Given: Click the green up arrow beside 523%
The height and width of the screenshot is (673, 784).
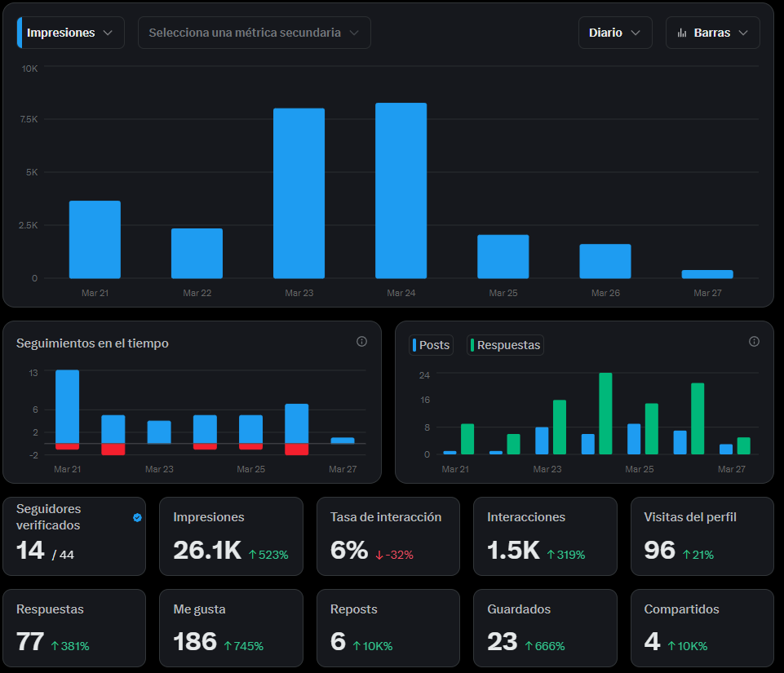Looking at the screenshot, I should 252,553.
